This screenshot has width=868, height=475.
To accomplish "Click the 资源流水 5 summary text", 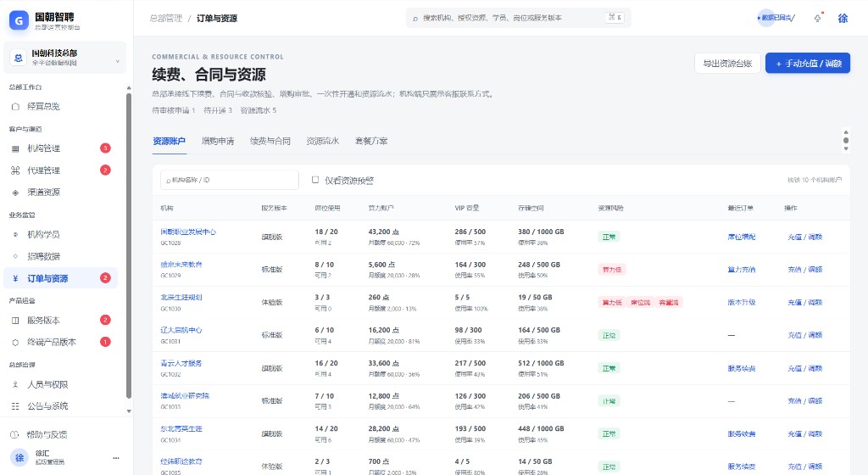I will 259,110.
